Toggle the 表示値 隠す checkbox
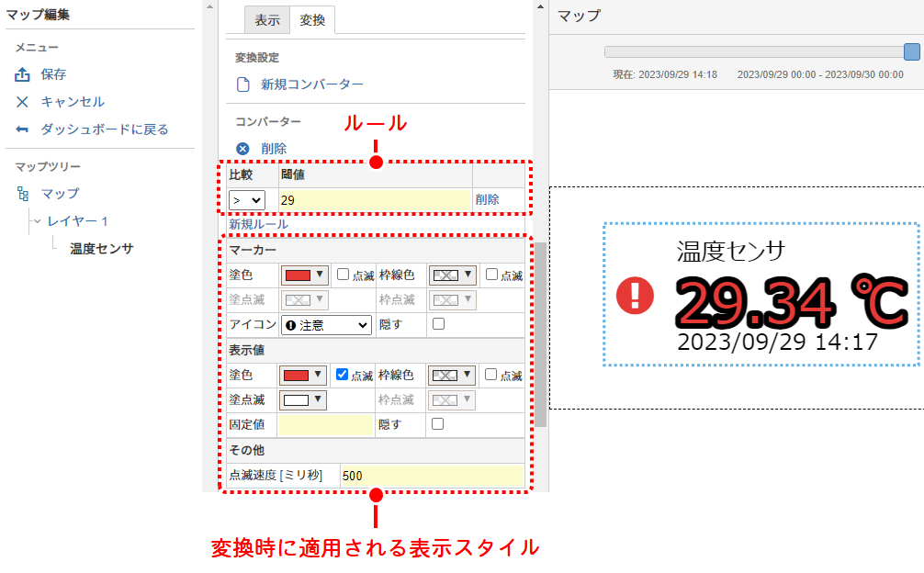Screen dimensions: 924x573 tap(438, 424)
